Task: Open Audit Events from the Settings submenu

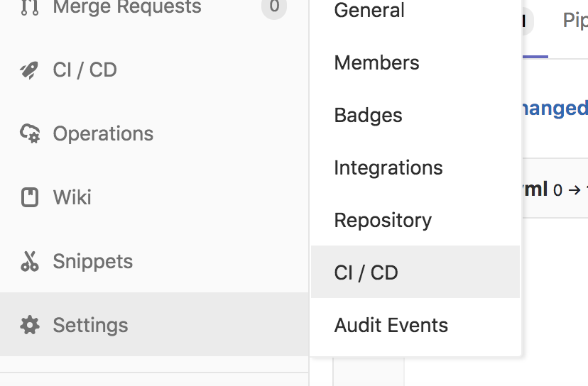Action: [x=391, y=325]
